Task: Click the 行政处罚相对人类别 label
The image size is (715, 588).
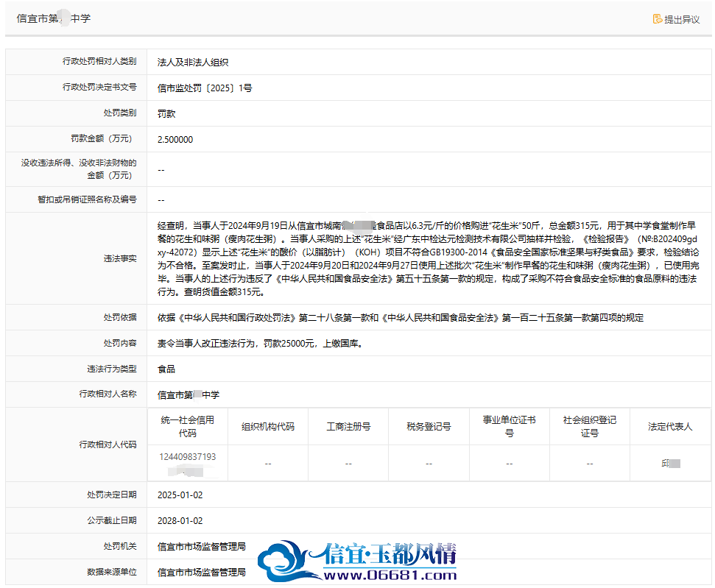Action: [99, 61]
